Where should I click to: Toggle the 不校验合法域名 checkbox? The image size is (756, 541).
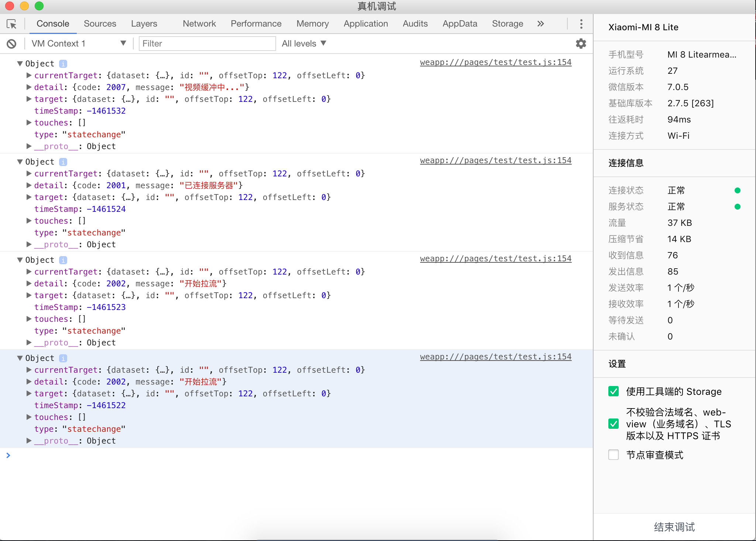614,424
